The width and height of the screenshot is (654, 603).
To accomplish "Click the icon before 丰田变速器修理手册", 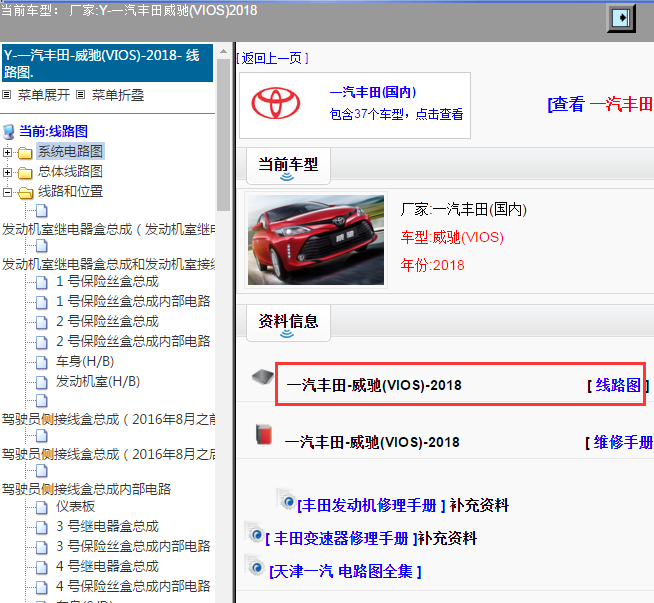I will [x=254, y=533].
